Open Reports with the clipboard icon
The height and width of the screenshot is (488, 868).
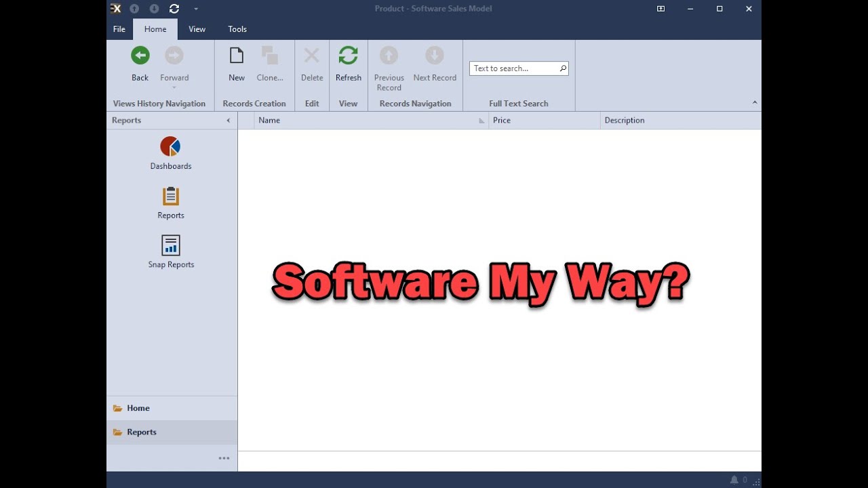(171, 203)
